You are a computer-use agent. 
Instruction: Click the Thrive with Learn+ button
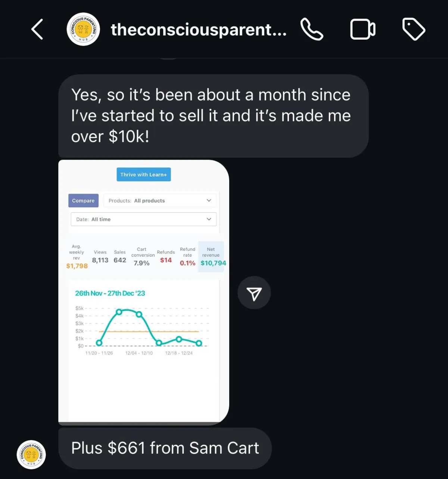pyautogui.click(x=144, y=174)
